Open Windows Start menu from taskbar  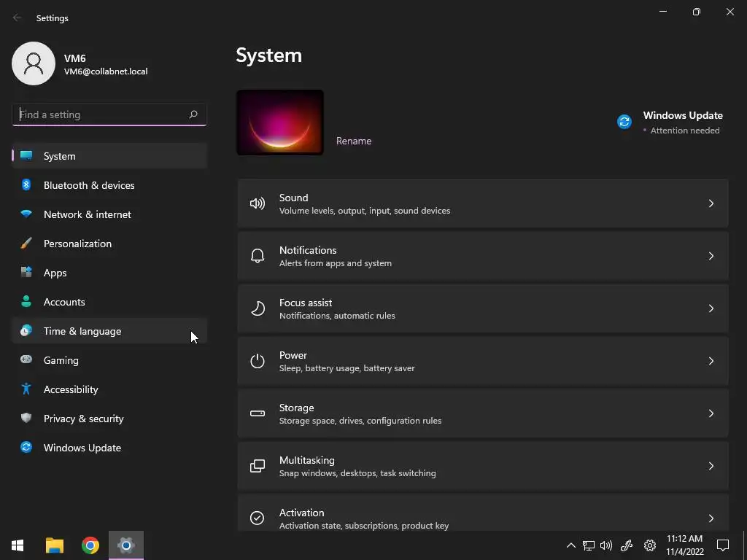[x=18, y=545]
